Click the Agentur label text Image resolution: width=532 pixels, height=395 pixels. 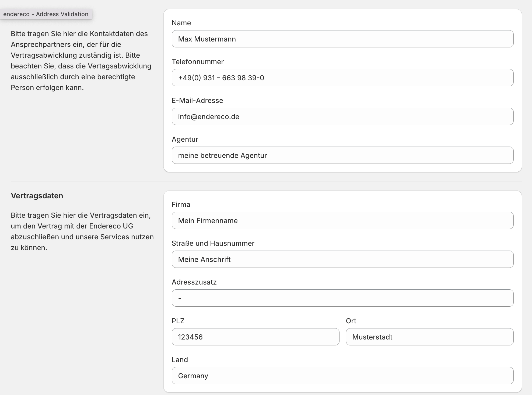click(x=185, y=139)
